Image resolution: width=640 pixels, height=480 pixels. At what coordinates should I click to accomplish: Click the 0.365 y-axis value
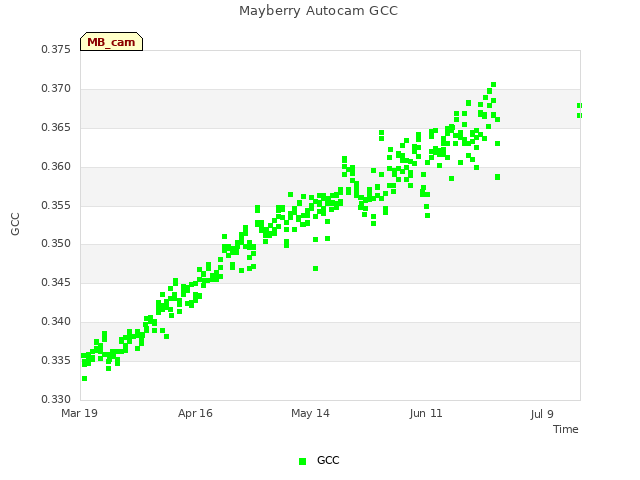click(56, 128)
